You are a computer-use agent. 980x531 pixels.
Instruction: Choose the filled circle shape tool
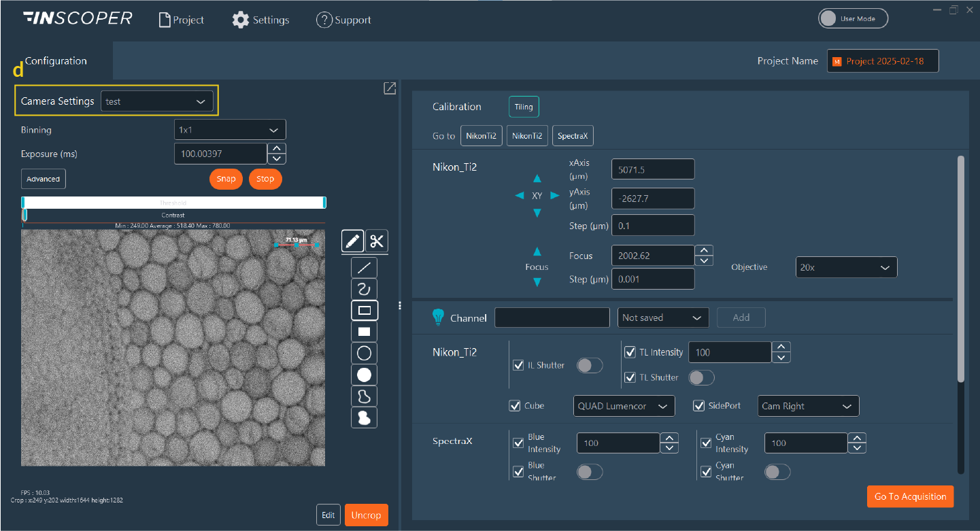pos(364,375)
